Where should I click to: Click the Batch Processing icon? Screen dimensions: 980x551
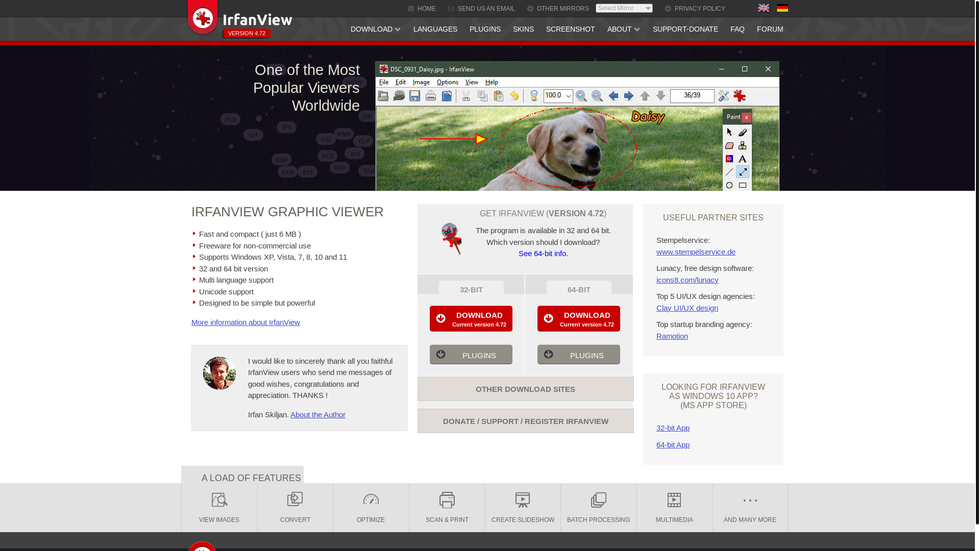pos(599,500)
